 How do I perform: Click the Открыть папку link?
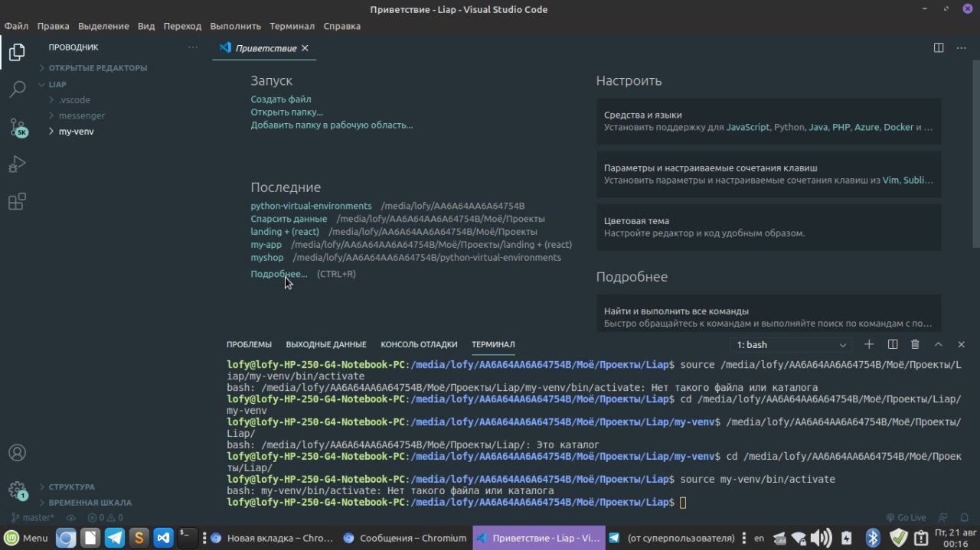click(x=287, y=112)
